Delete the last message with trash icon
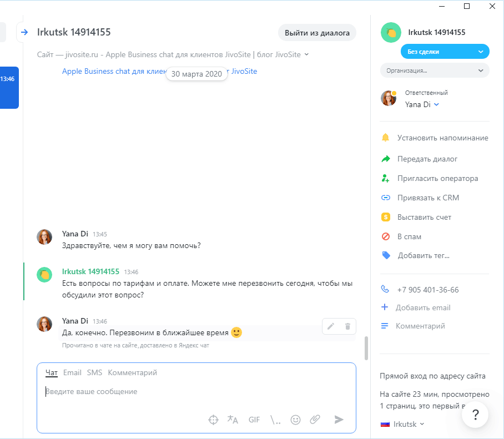This screenshot has height=439, width=504. (347, 326)
